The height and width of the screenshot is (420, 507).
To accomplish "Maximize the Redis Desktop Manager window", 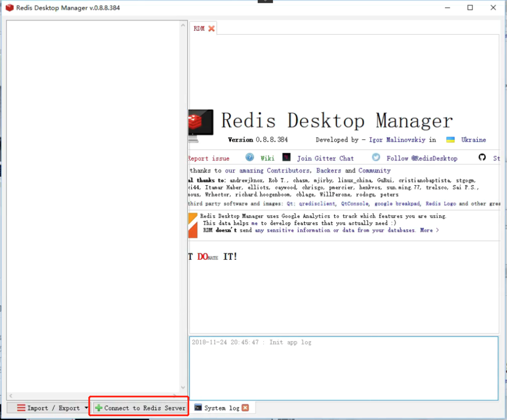I will [x=470, y=8].
